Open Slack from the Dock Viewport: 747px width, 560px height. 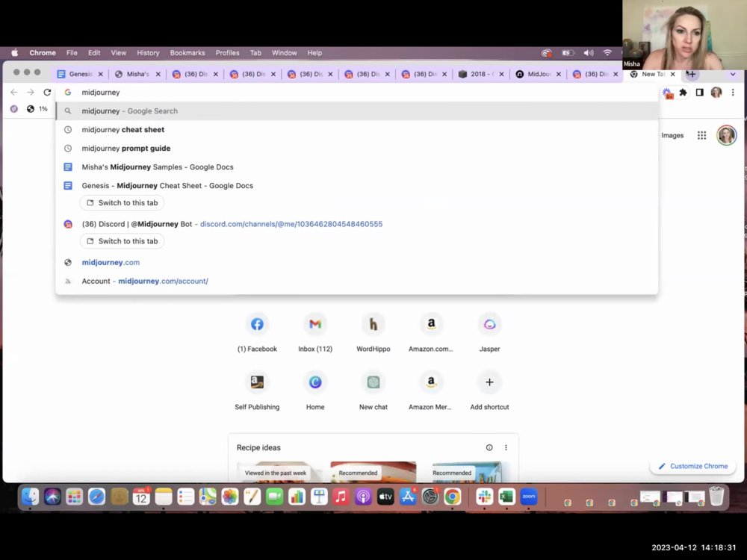tap(485, 497)
